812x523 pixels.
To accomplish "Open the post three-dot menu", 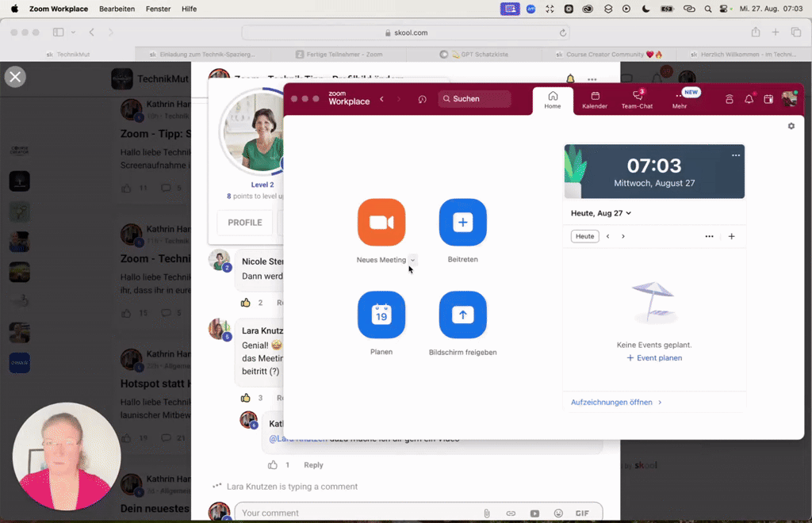I will (x=592, y=80).
